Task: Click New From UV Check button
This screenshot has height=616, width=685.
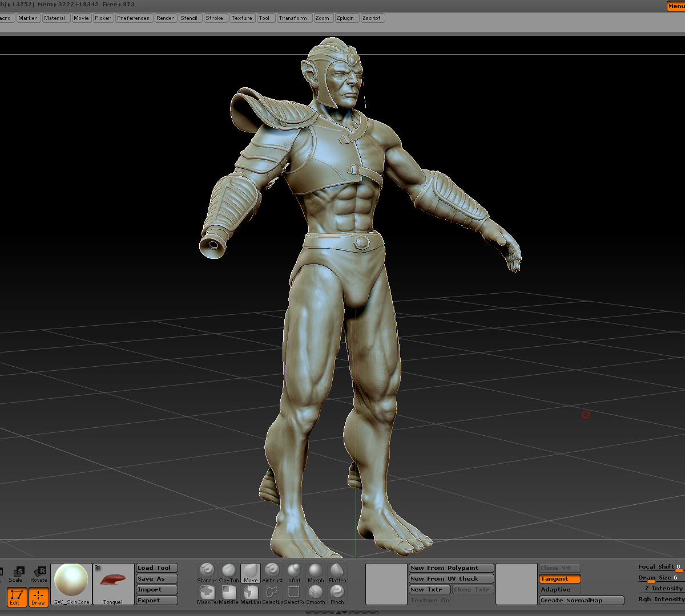Action: click(452, 579)
